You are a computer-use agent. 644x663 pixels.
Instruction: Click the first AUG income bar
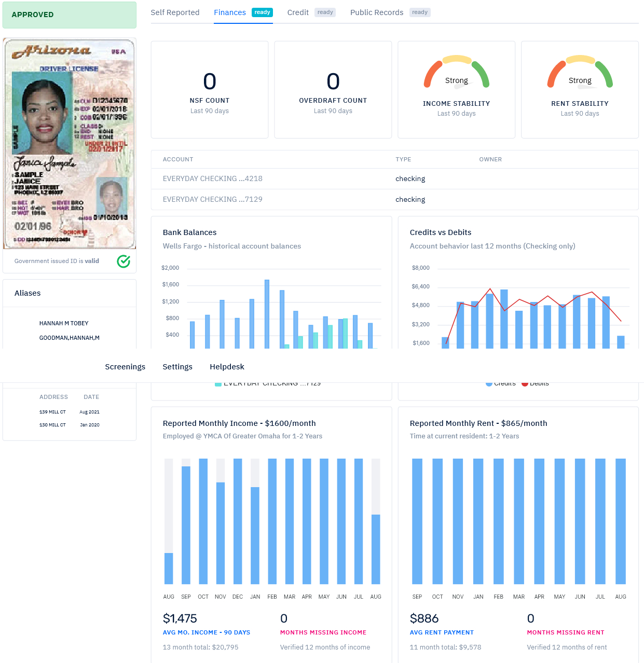(169, 569)
